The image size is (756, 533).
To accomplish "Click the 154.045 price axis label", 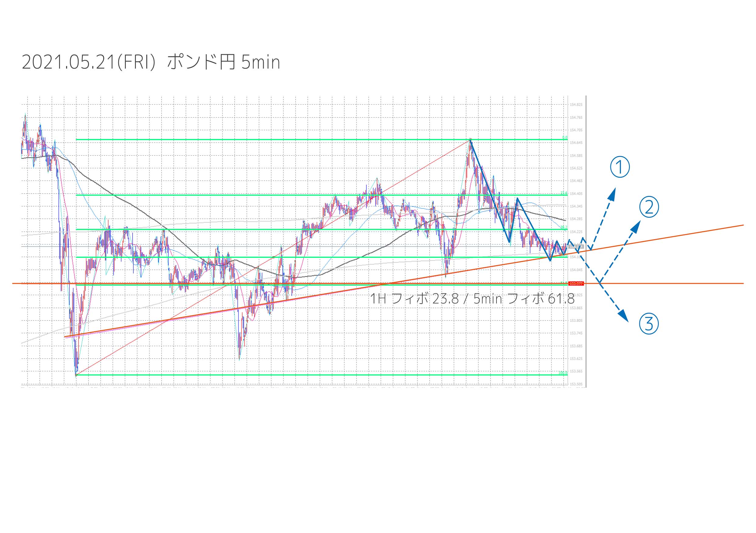I will coord(576,270).
